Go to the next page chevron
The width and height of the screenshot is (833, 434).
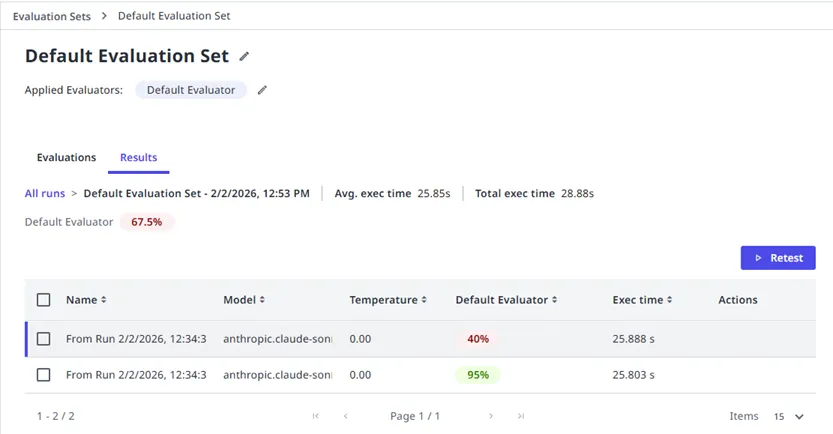point(491,416)
